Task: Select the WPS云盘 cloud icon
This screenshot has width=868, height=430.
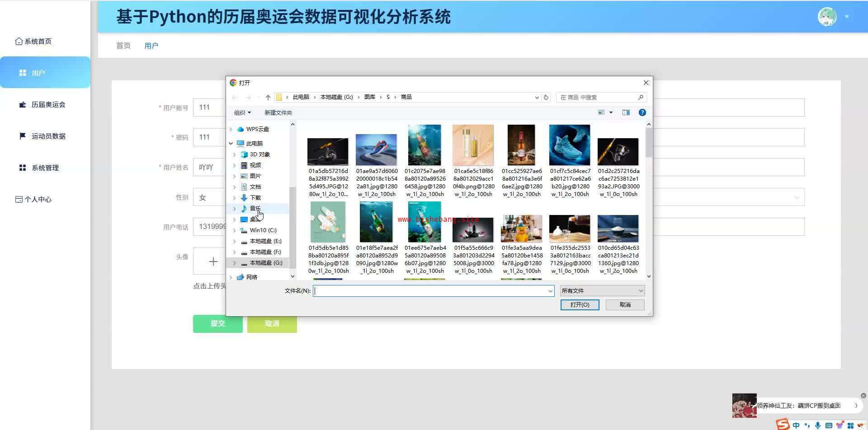Action: 241,129
